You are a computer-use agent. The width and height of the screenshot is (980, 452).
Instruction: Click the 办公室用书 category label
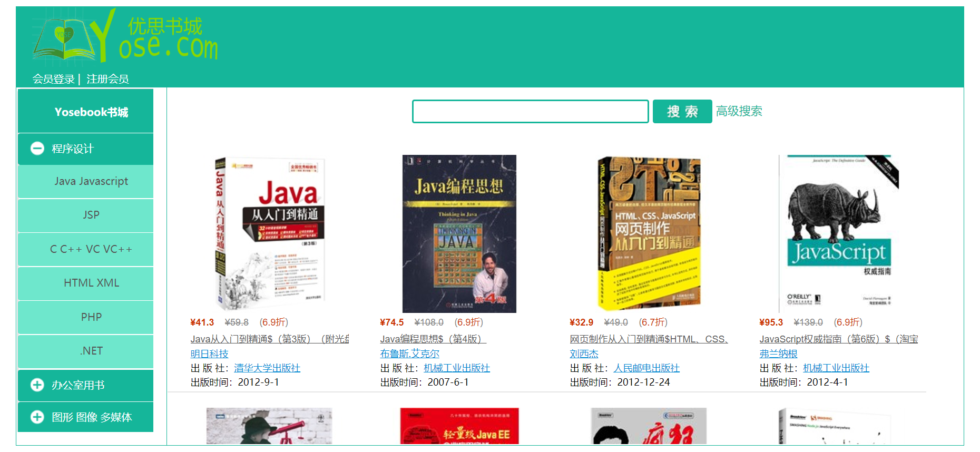coord(78,386)
